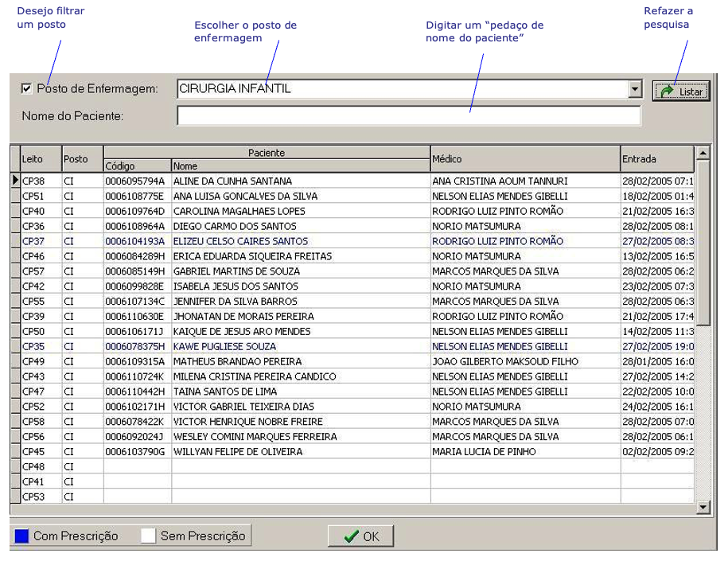
Task: Select patient VICTOR GABRIEL TEIXEIRA DIAS
Action: 243,407
